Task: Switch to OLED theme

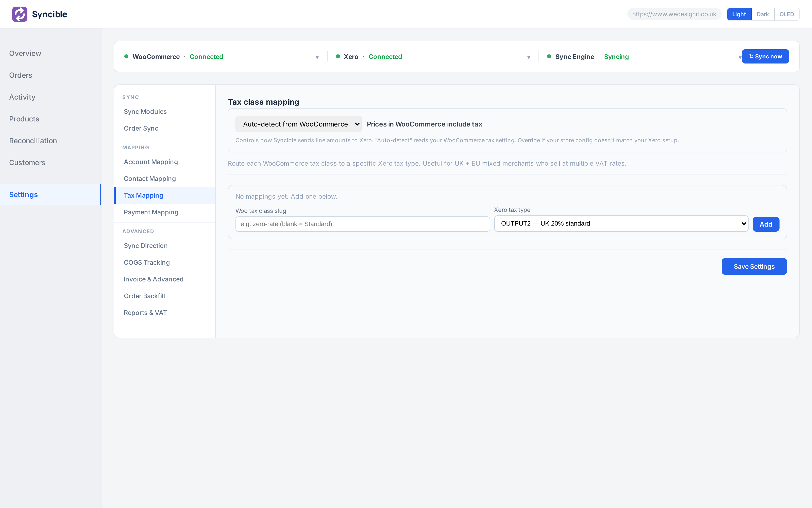Action: tap(787, 14)
